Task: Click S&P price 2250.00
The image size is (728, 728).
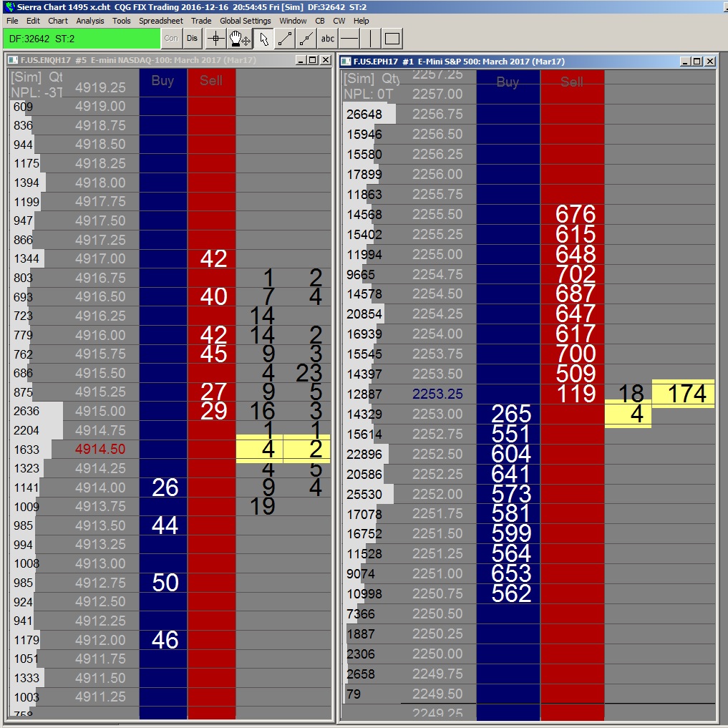Action: click(x=437, y=654)
